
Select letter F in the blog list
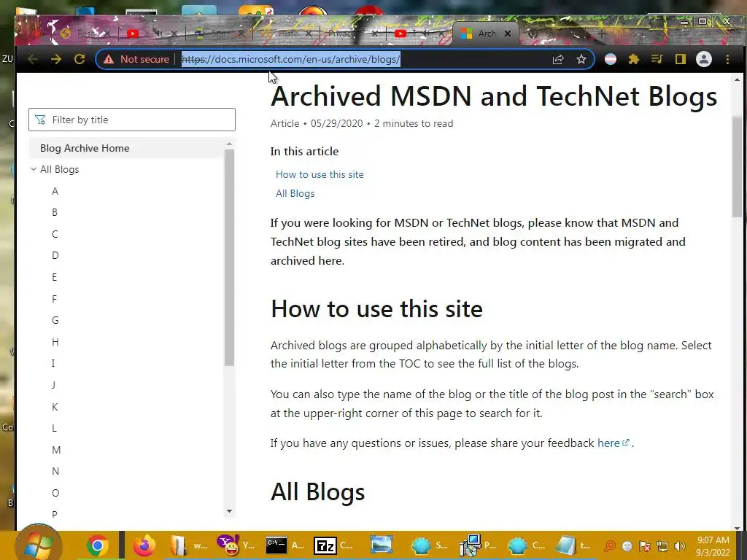point(54,299)
